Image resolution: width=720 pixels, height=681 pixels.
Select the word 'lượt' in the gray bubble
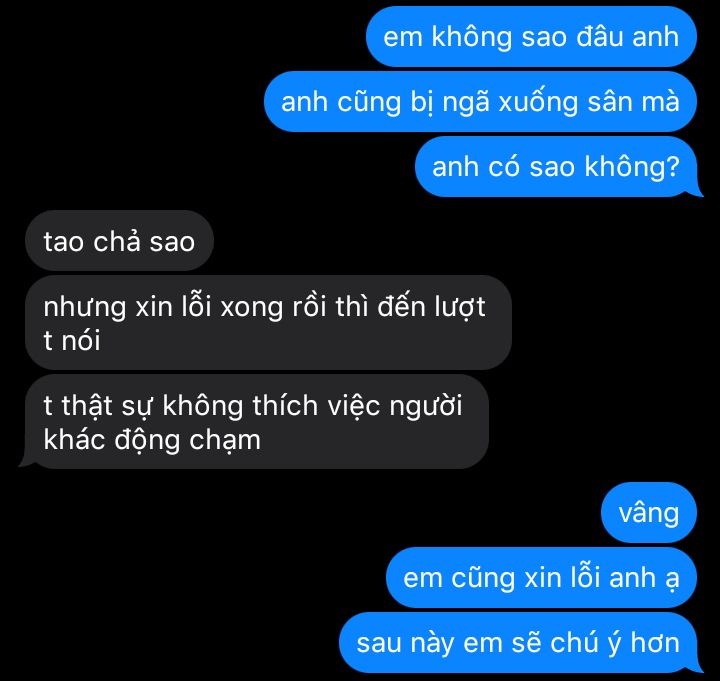460,307
